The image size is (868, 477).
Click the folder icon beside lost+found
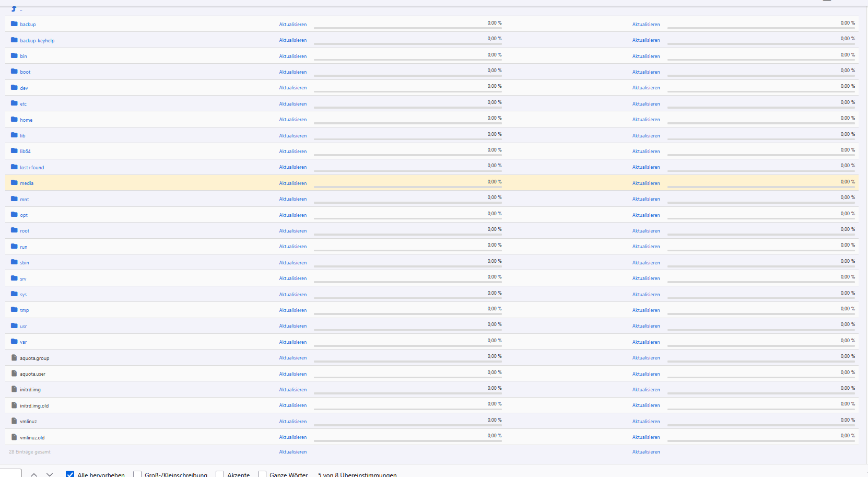point(14,167)
